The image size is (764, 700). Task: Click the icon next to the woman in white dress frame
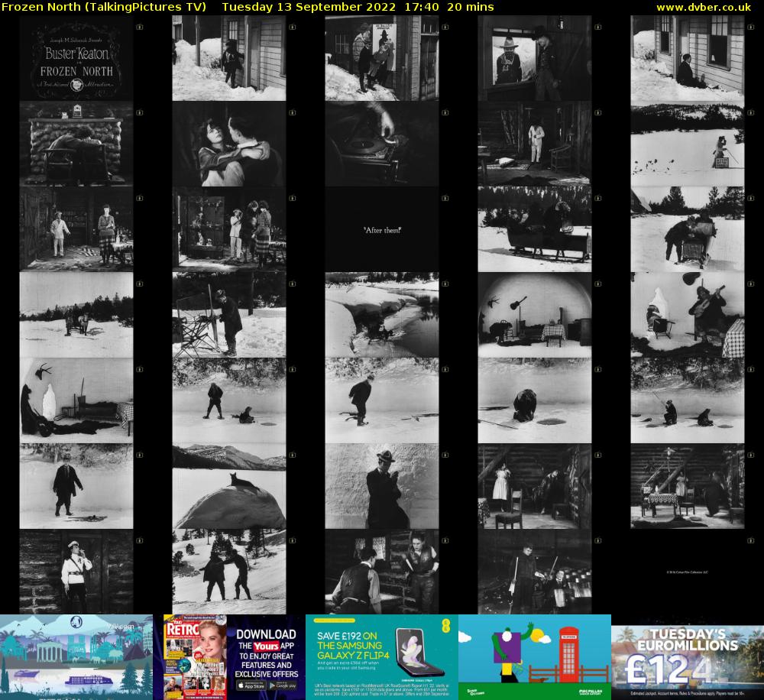coord(598,455)
